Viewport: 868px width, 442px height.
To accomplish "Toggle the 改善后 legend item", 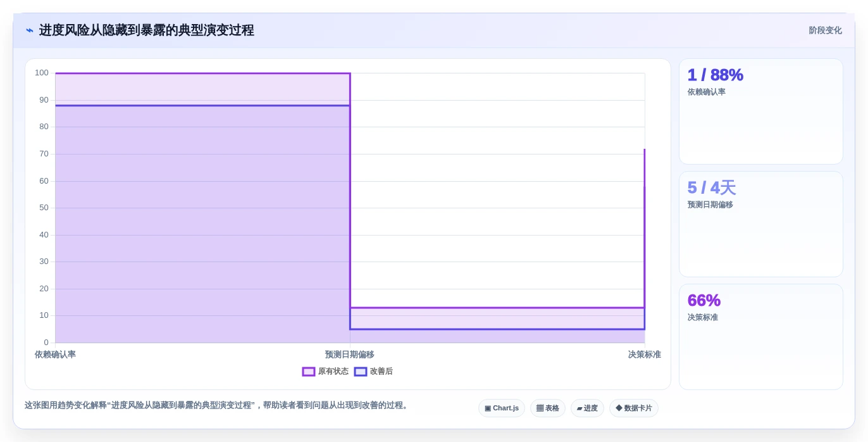I will tap(373, 372).
